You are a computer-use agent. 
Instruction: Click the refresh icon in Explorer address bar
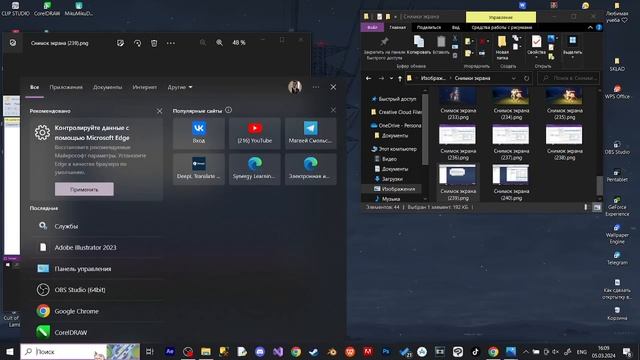pos(527,78)
